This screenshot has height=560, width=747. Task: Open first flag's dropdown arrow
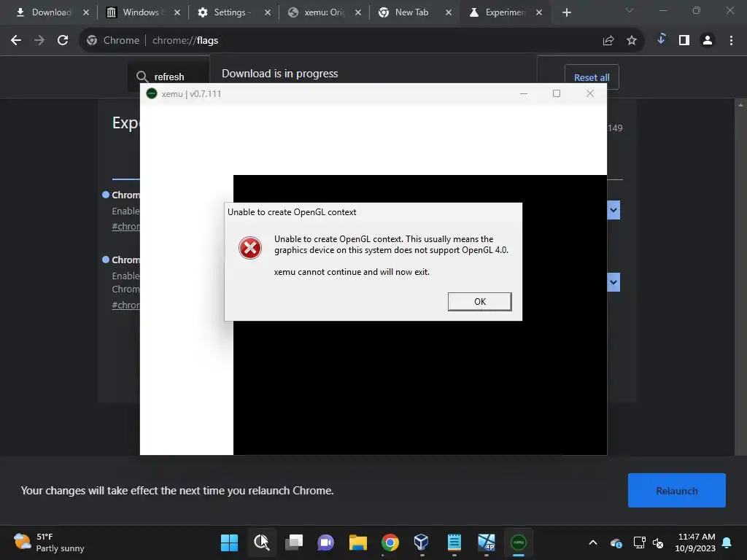(x=614, y=210)
